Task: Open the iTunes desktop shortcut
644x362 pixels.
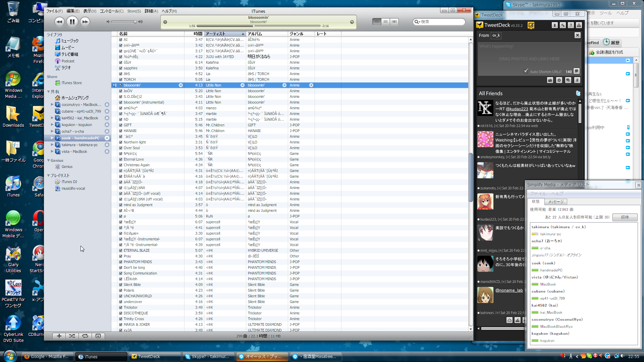Action: 13,186
